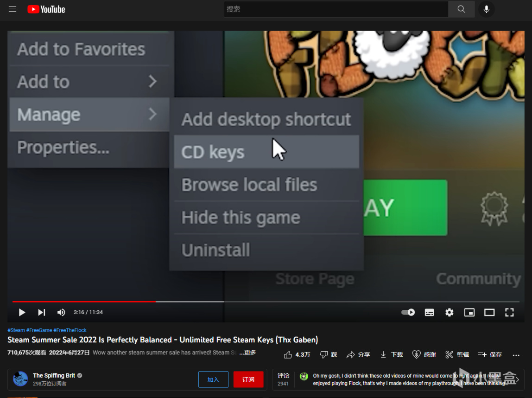Enter fullscreen with the fullscreen icon
Image resolution: width=532 pixels, height=398 pixels.
(x=509, y=312)
